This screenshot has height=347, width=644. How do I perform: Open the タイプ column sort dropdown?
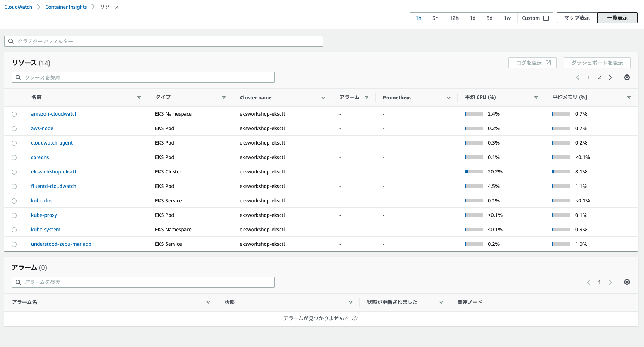[224, 97]
